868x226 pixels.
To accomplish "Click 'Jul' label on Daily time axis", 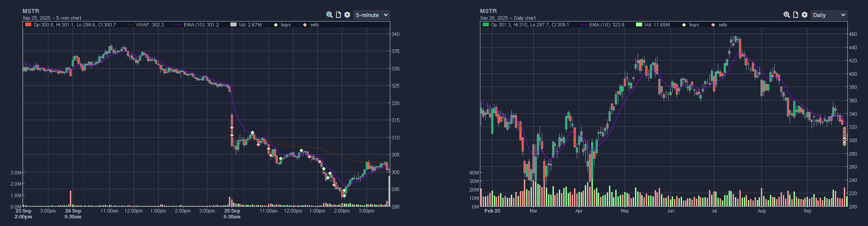I will (x=714, y=211).
